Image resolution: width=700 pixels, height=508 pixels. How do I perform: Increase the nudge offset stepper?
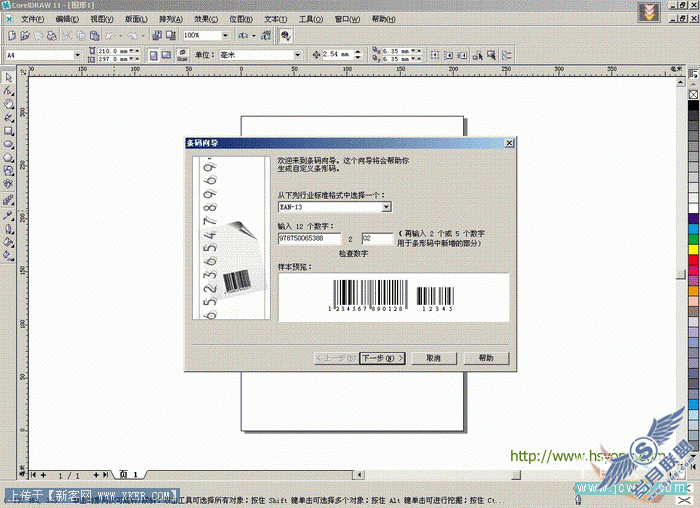(x=358, y=52)
